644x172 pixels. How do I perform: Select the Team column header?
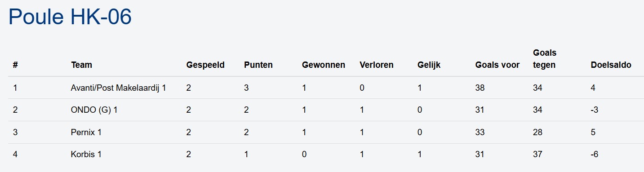tap(81, 65)
